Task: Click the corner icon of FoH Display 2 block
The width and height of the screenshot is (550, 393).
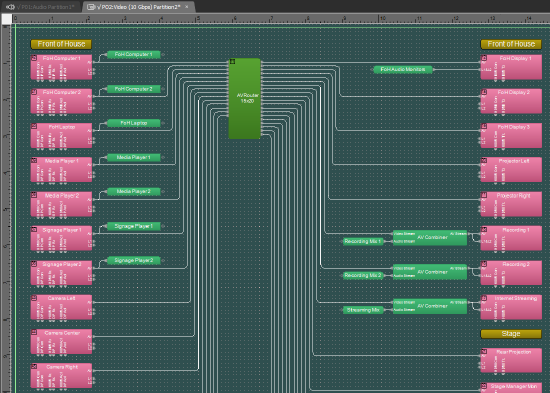Action: (484, 92)
